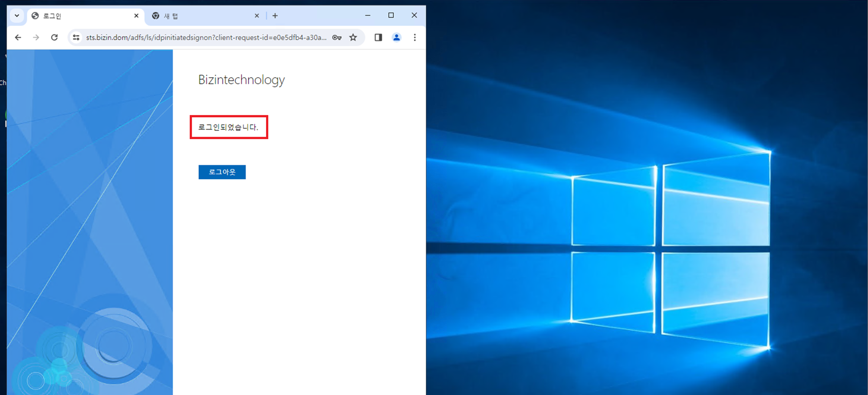Click the 로그아웃 button
Image resolution: width=868 pixels, height=395 pixels.
point(222,172)
